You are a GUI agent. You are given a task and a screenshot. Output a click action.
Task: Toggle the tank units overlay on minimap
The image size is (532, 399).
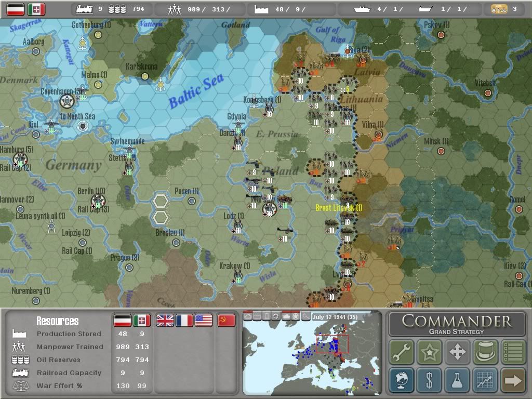click(x=286, y=316)
